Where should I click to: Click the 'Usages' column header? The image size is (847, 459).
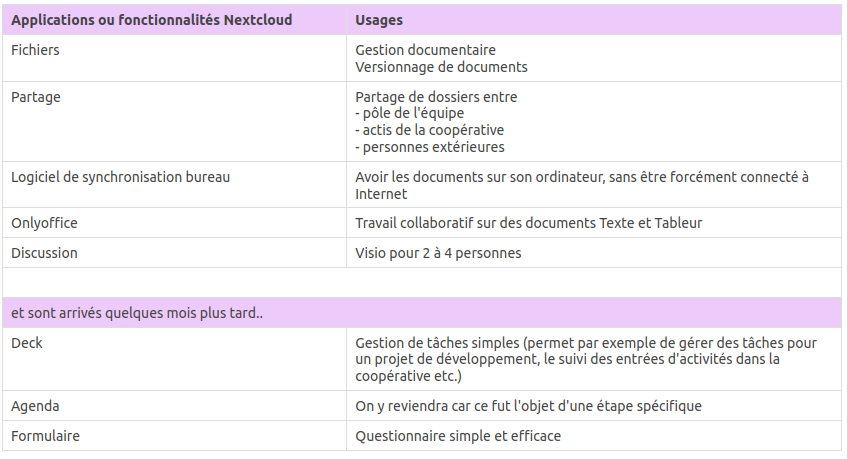(x=379, y=20)
